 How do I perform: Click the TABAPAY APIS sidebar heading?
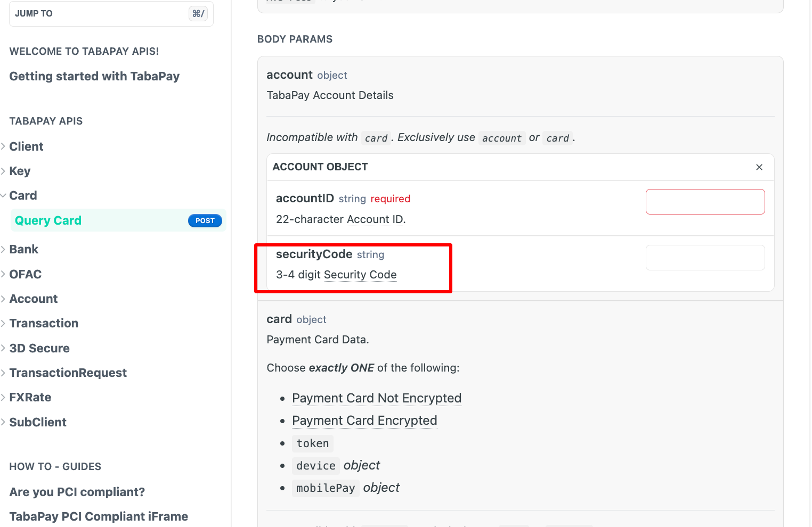46,121
